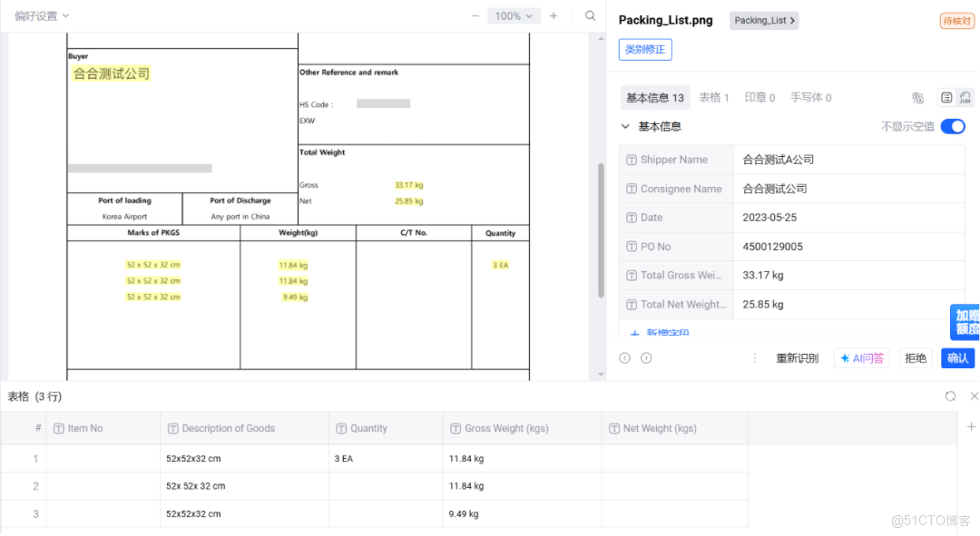Toggle the 不显示空值 switch
The height and width of the screenshot is (536, 980).
952,127
